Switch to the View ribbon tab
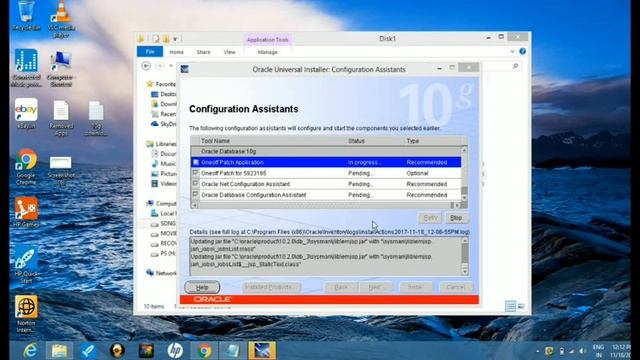The height and width of the screenshot is (360, 640). (229, 52)
